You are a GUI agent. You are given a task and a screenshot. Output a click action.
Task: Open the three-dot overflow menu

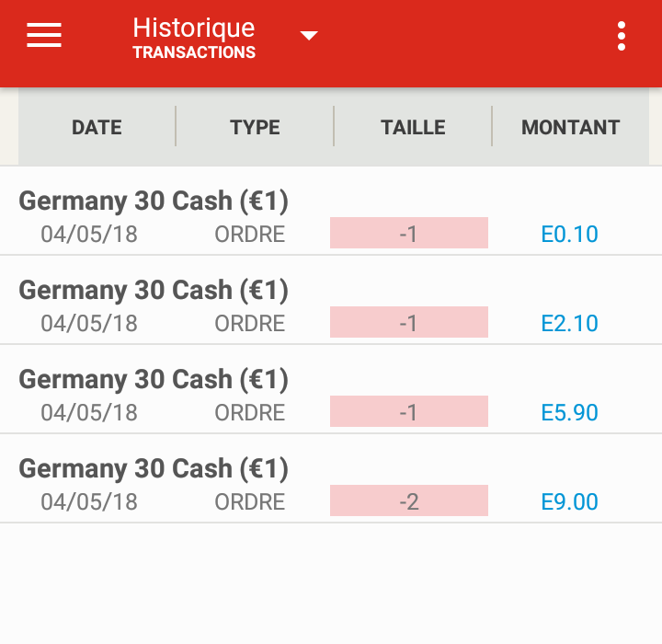pos(622,36)
